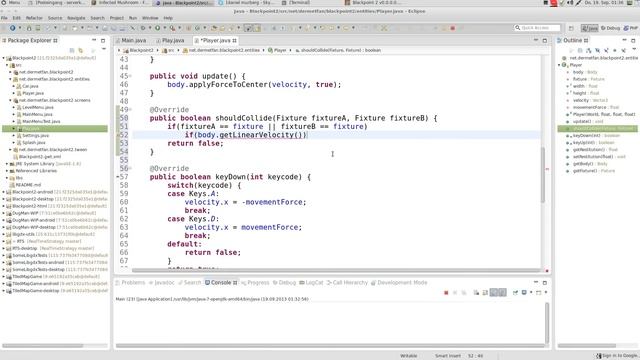Toggle Scroll Lock in Console toolbar
This screenshot has height=360, width=640.
pos(485,293)
